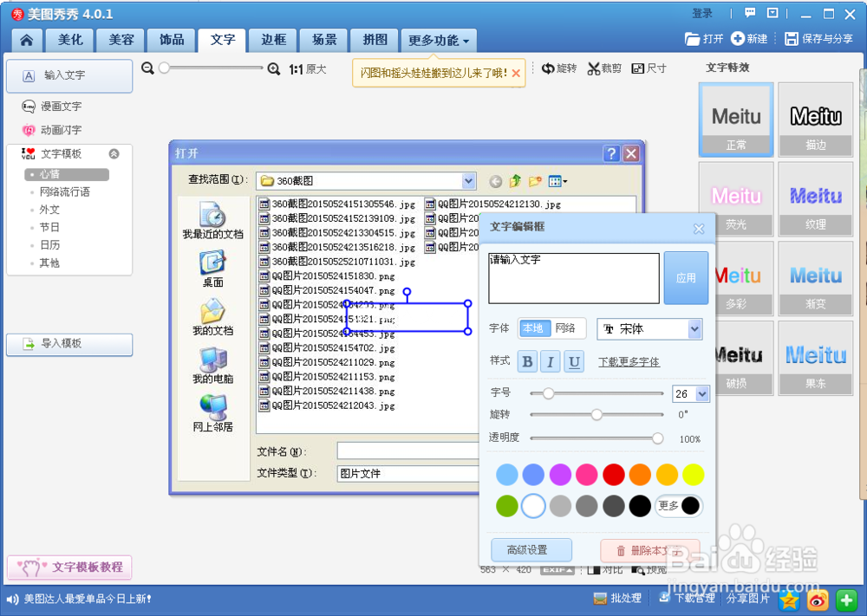The height and width of the screenshot is (616, 867).
Task: Click the 应用 apply button
Action: [x=687, y=278]
